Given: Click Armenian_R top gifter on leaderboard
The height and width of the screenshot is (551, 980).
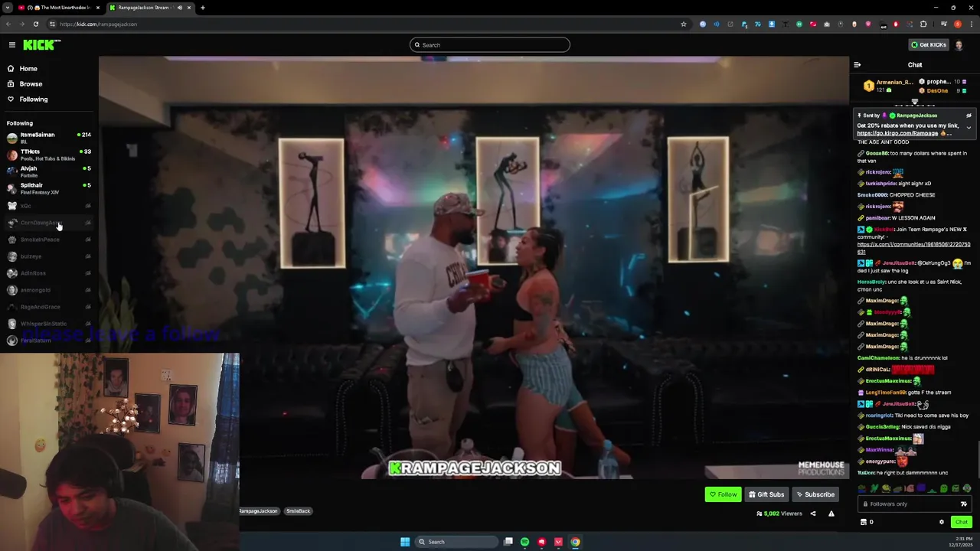Looking at the screenshot, I should [888, 86].
